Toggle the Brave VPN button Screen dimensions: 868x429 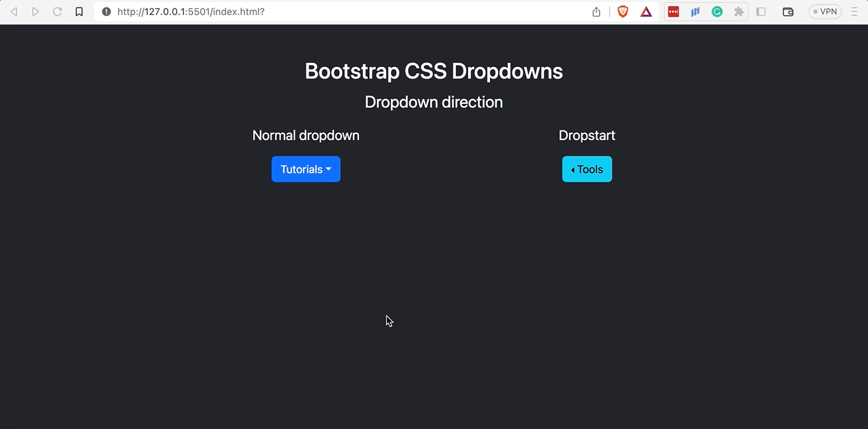pos(825,12)
